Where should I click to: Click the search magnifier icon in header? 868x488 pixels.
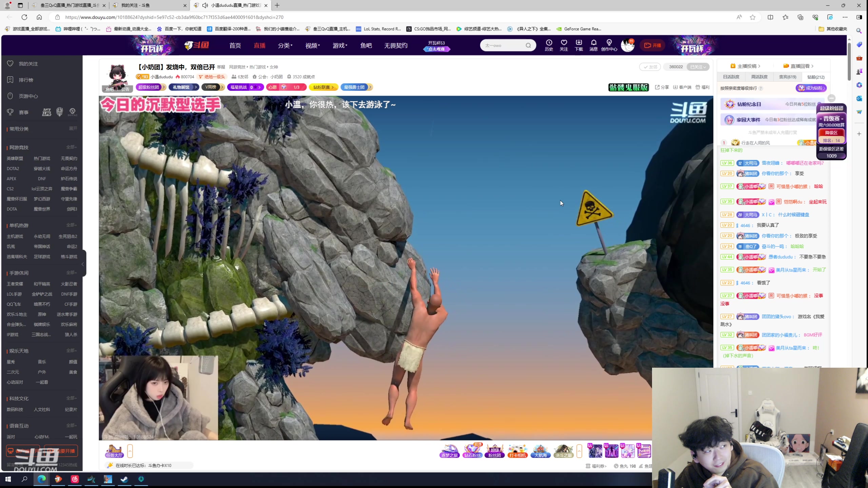(x=528, y=45)
